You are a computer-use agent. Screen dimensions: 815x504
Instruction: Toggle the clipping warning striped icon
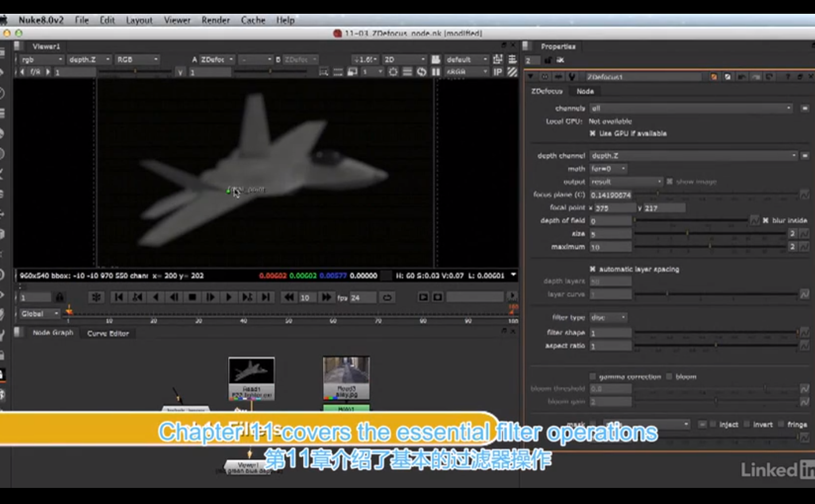click(x=512, y=72)
